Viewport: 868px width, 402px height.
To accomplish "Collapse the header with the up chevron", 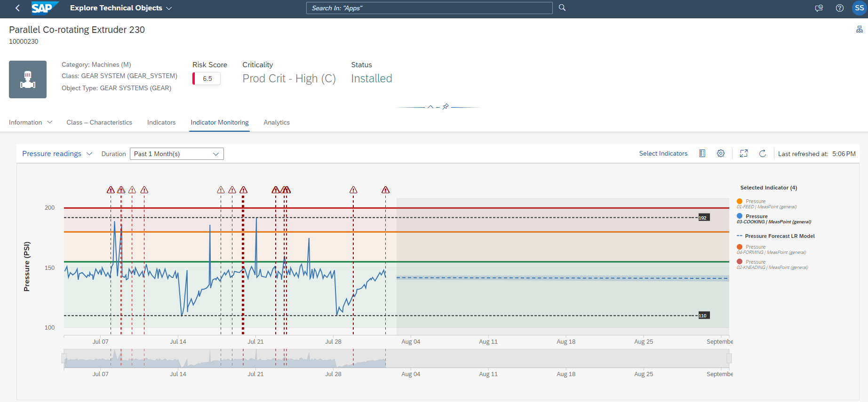I will tap(430, 107).
